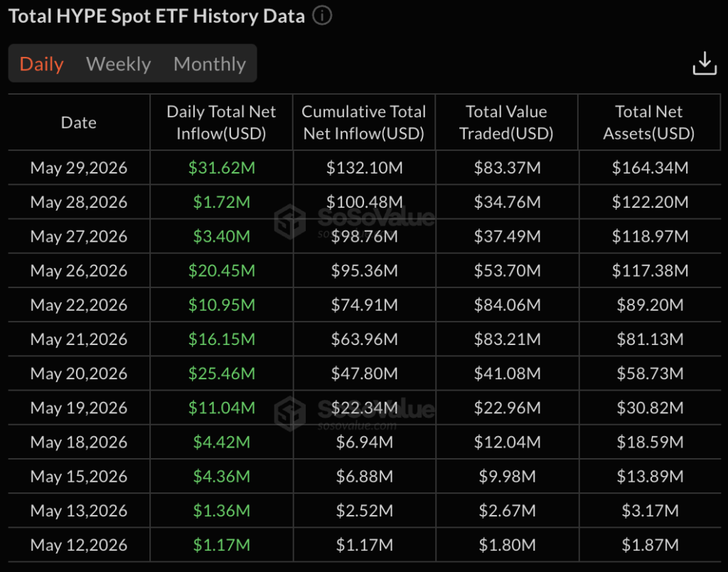Select the $3.40M daily inflow value
The height and width of the screenshot is (572, 728).
pos(222,236)
